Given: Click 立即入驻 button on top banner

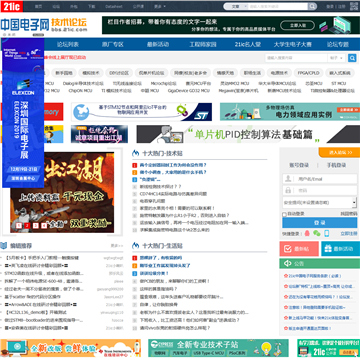Looking at the screenshot, I should click(x=297, y=25).
